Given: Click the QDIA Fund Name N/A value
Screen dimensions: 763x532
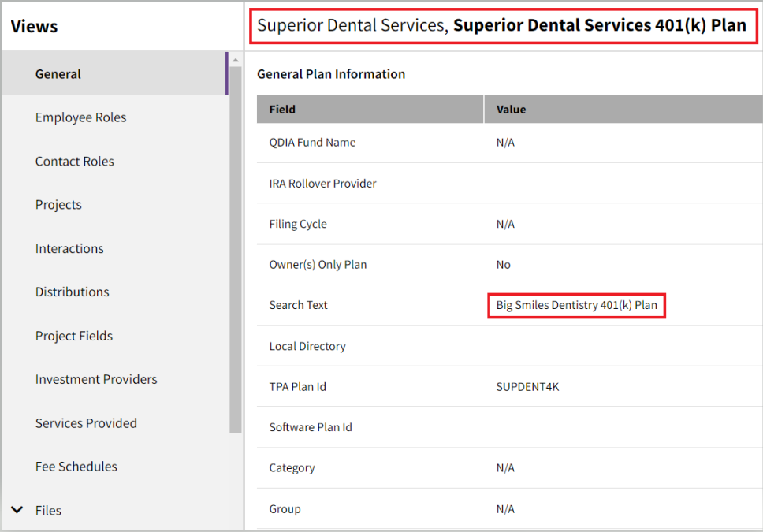Looking at the screenshot, I should click(x=505, y=142).
